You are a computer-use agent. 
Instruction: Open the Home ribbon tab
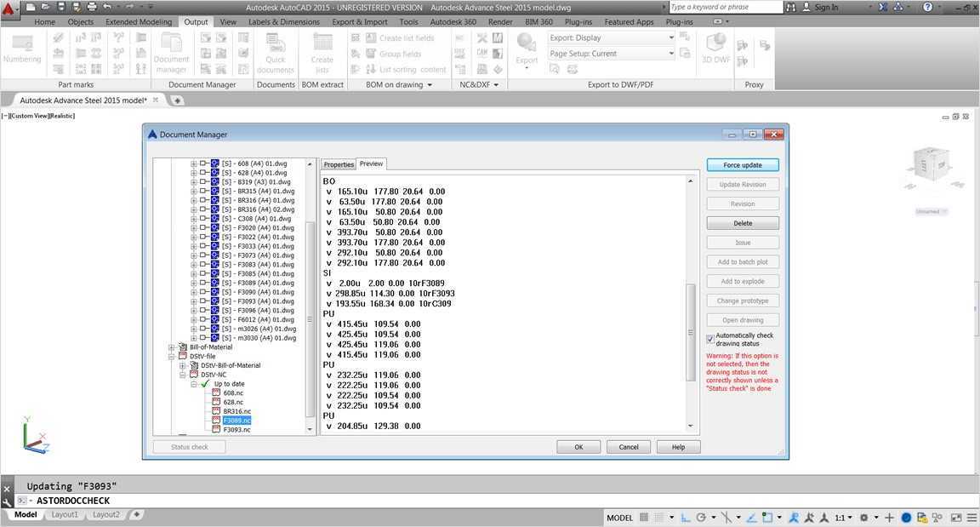45,22
